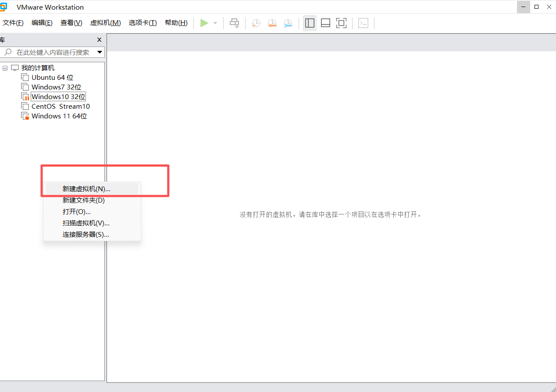Click the 我的计算机 monitor icon
The height and width of the screenshot is (392, 556).
15,68
